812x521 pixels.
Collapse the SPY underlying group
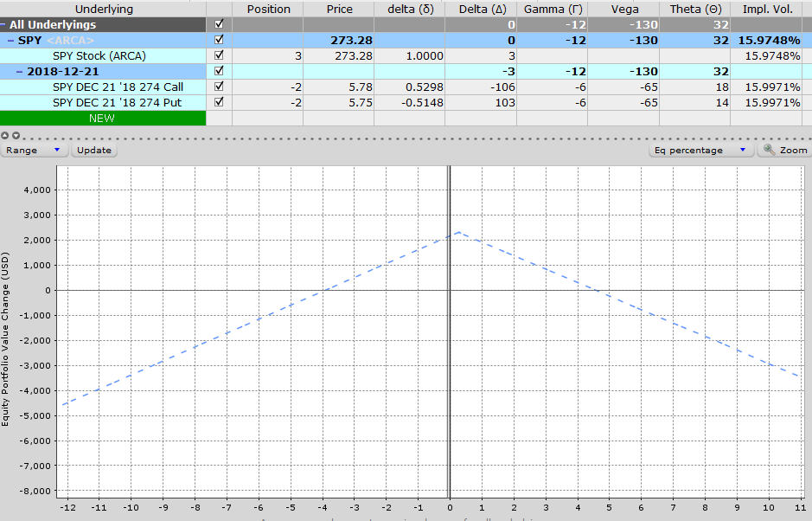point(11,40)
